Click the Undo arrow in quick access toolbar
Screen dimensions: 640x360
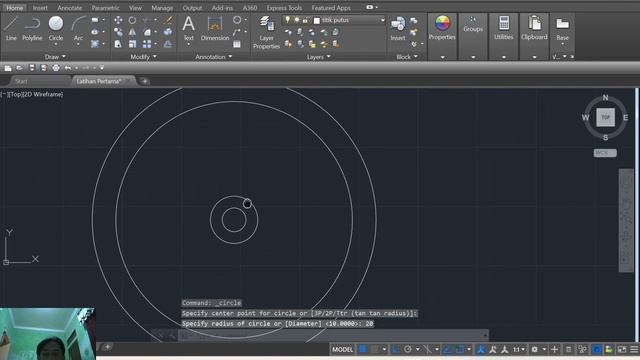coord(68,68)
